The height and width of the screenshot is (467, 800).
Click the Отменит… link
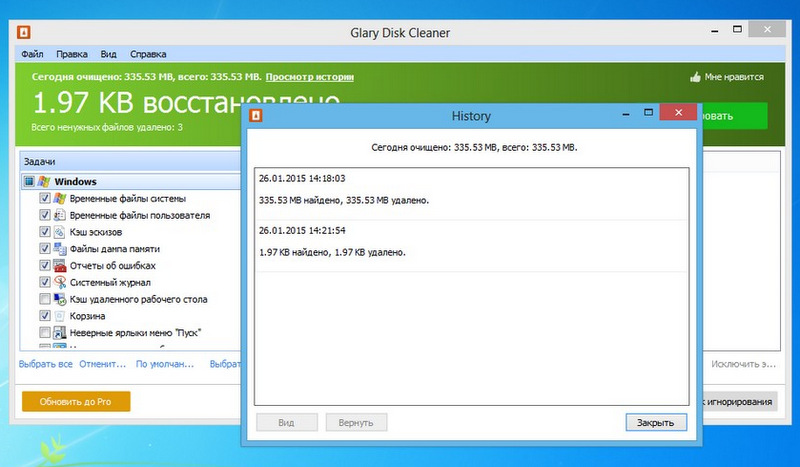point(103,364)
